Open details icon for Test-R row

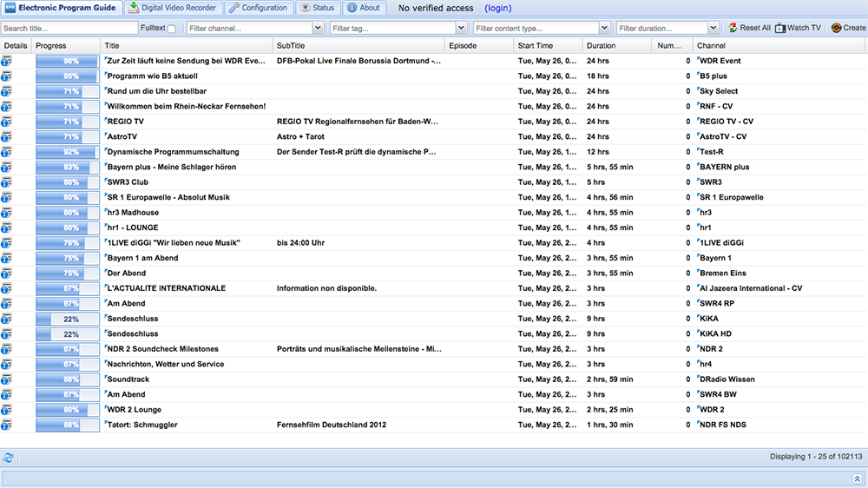(6, 152)
